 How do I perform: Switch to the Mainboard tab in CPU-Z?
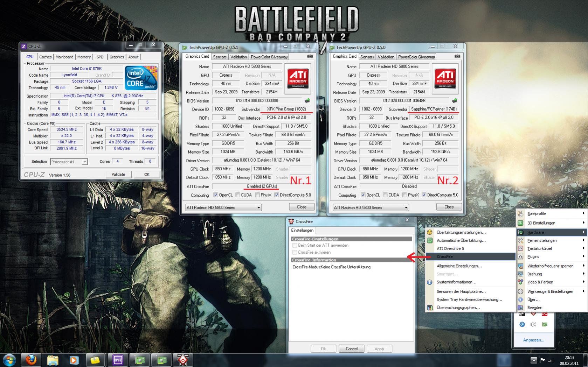click(x=64, y=57)
